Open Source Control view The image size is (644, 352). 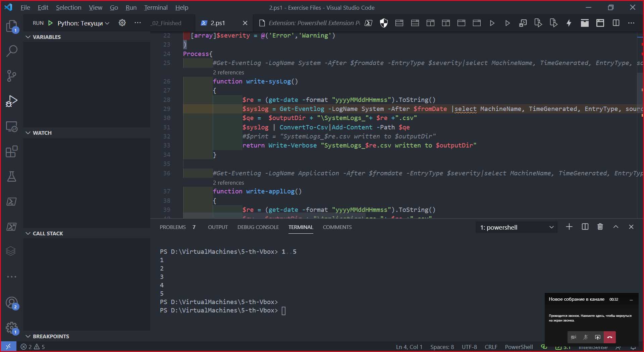coord(12,76)
